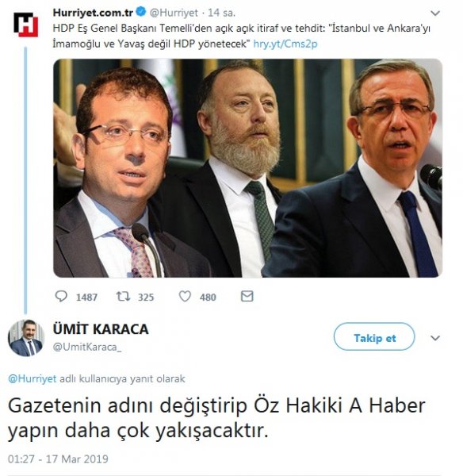The height and width of the screenshot is (476, 463).
Task: Click @Hurriyet mention in reply line
Action: click(x=33, y=378)
